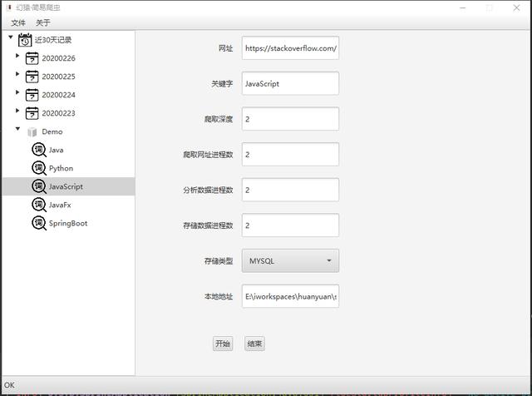Viewport: 532px width, 396px height.
Task: Click the 结束 button
Action: tap(255, 344)
